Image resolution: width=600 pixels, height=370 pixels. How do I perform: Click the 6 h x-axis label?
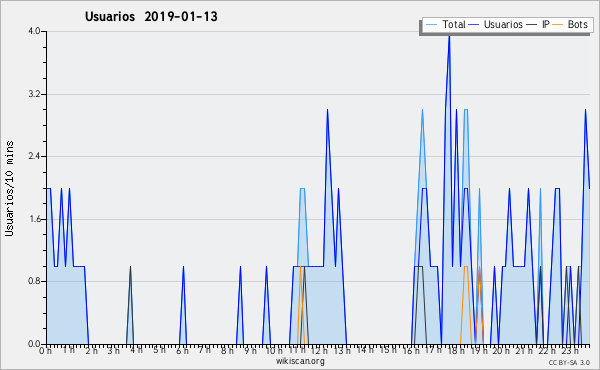click(x=183, y=351)
